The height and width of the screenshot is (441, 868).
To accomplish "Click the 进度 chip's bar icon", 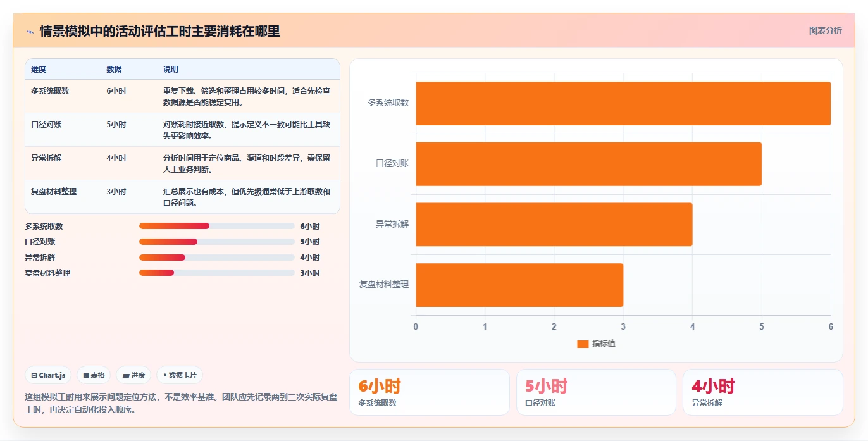I will tap(126, 375).
